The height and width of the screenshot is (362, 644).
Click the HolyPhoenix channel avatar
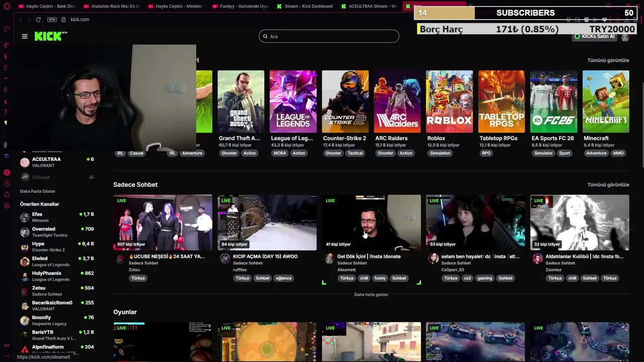tap(25, 276)
